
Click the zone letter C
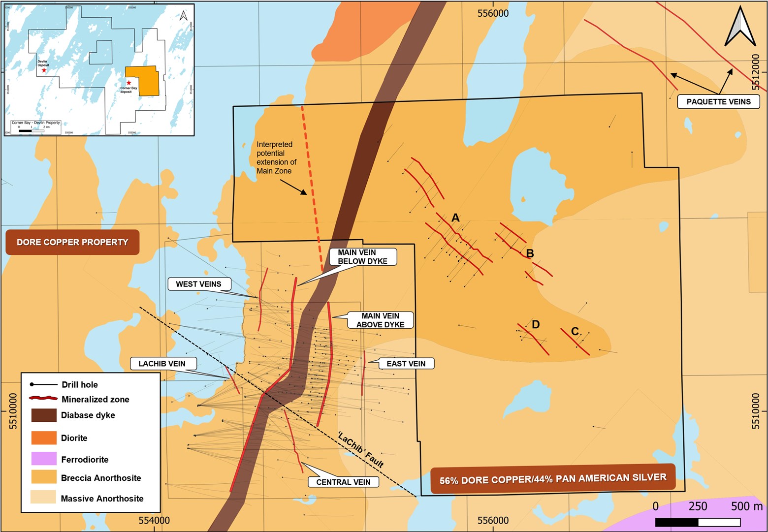tap(575, 332)
